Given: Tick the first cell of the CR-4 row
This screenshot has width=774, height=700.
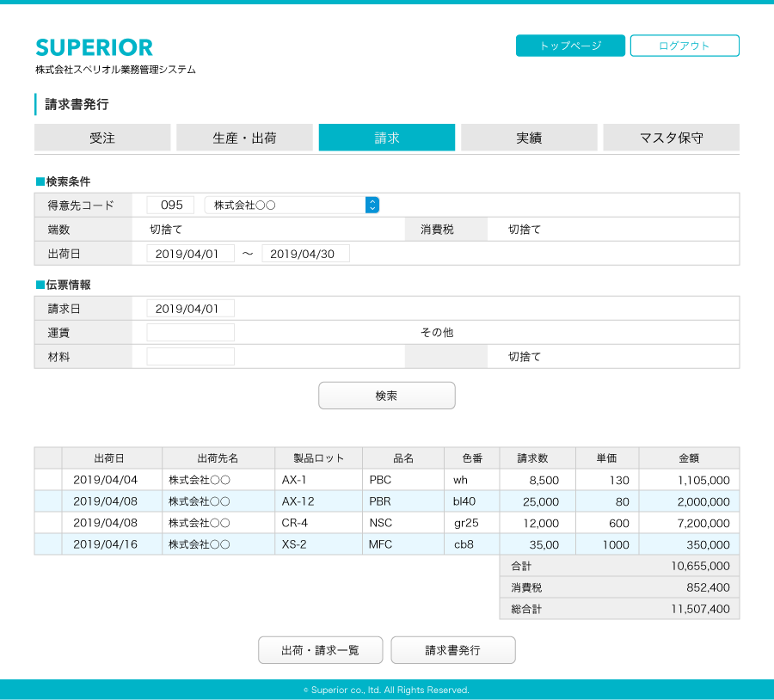Looking at the screenshot, I should coord(48,523).
